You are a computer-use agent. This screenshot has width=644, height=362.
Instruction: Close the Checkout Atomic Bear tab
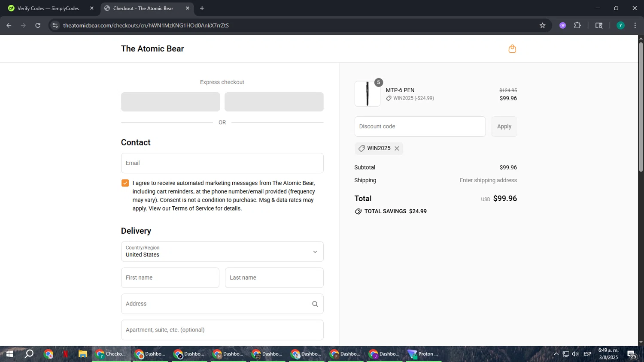(x=188, y=8)
